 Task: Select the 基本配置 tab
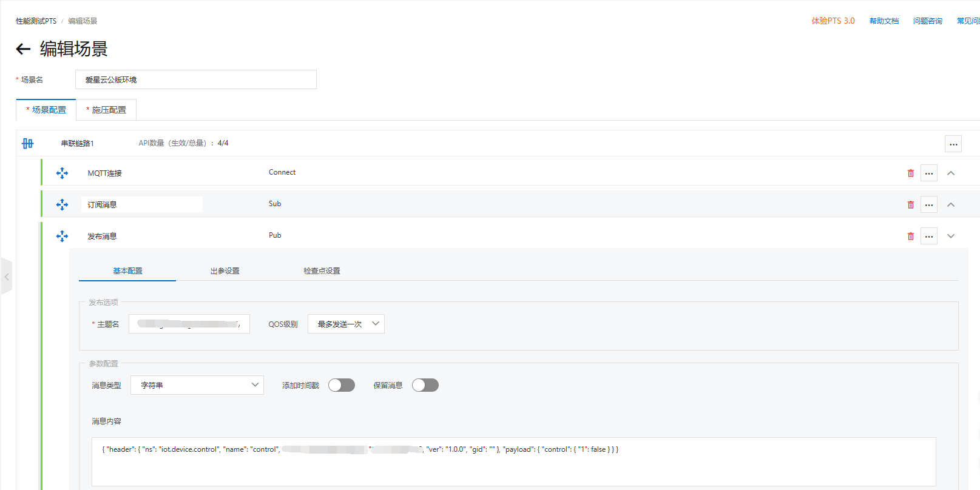click(127, 271)
